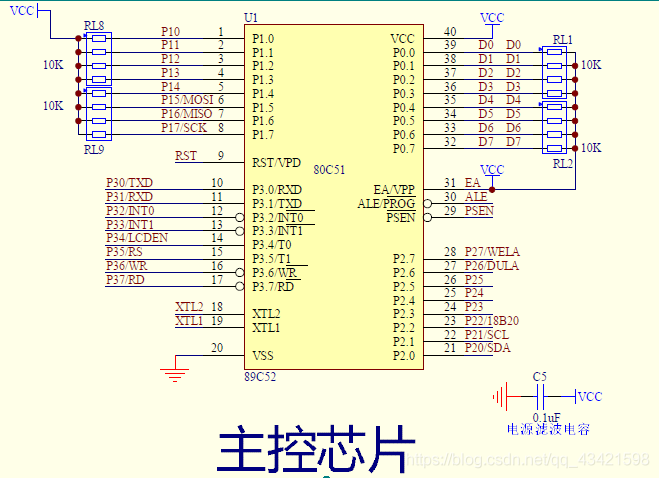Select the RL9 resistor pack symbol

(99, 114)
